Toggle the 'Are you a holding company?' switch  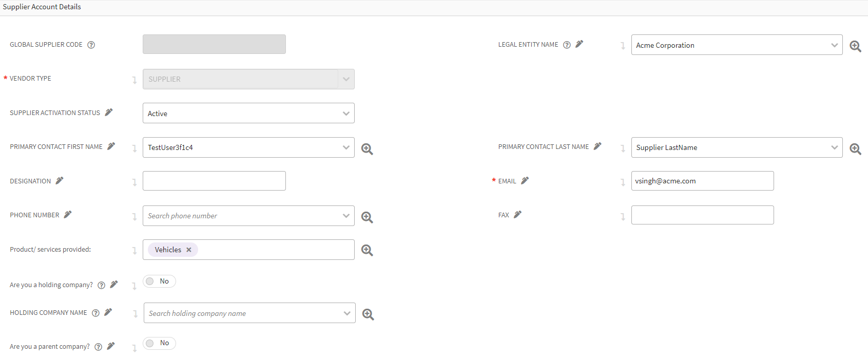[x=159, y=281]
